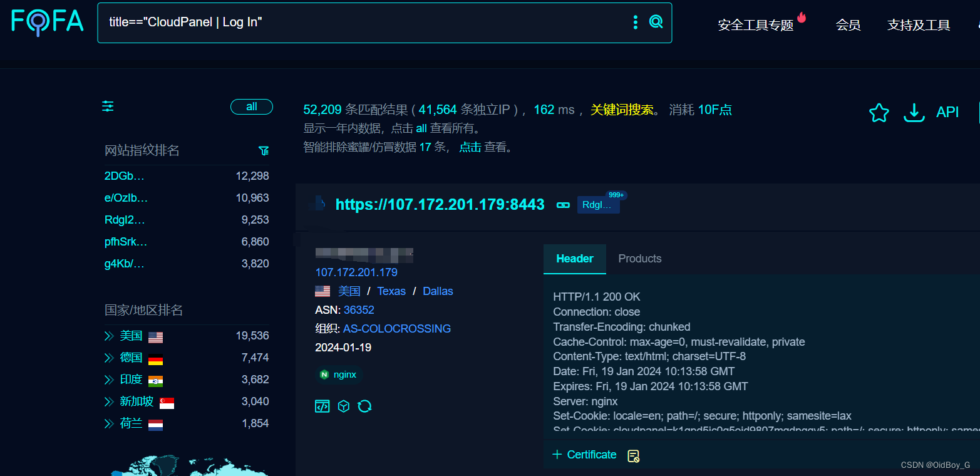Click all in 显示一年内数据 line
The width and height of the screenshot is (980, 476).
click(421, 129)
